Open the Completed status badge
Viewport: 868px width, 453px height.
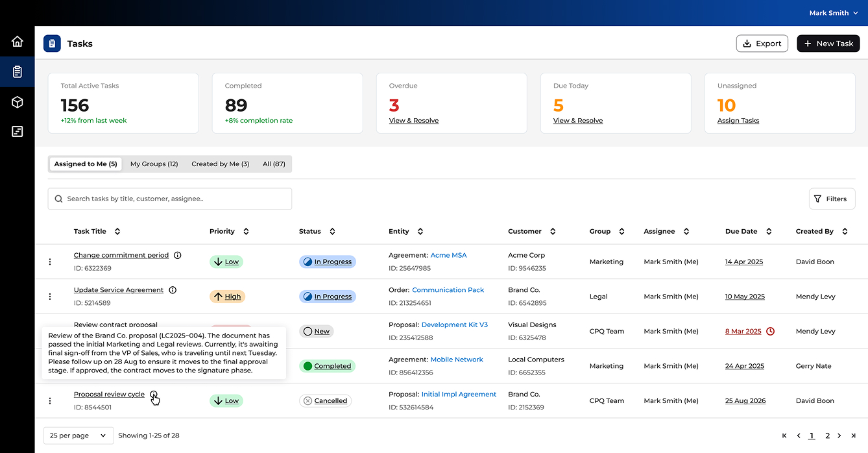327,366
